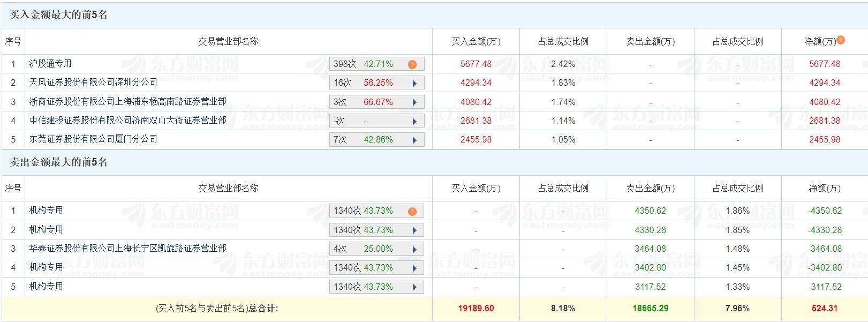Open 华泰证券上海长宁区凯旋路证券营业部 link
Viewport: 868px width, 322px height.
[127, 249]
